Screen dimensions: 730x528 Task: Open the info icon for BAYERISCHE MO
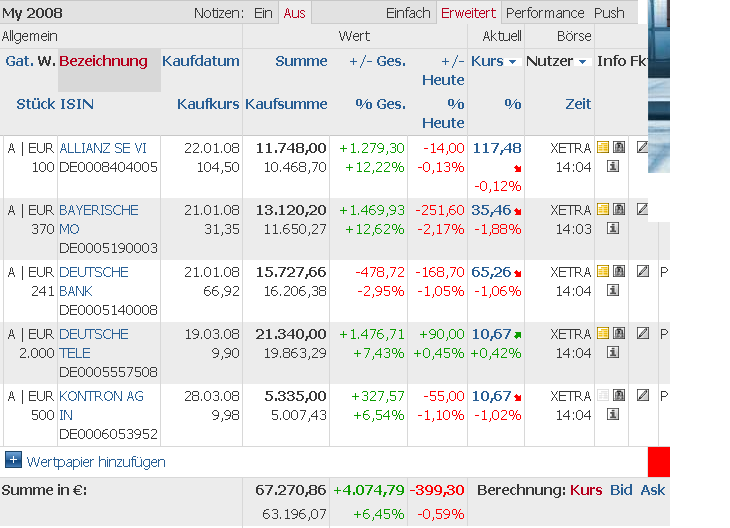point(611,228)
